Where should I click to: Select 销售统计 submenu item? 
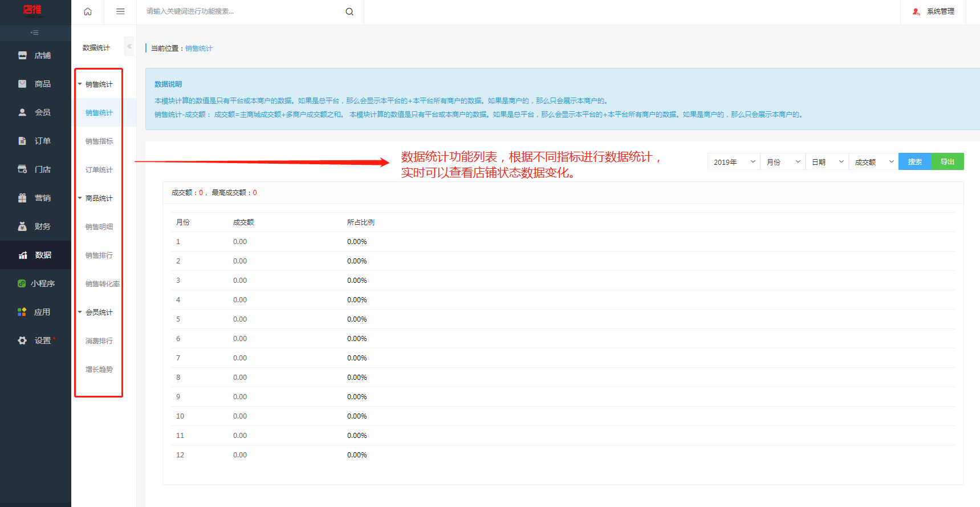pos(99,113)
